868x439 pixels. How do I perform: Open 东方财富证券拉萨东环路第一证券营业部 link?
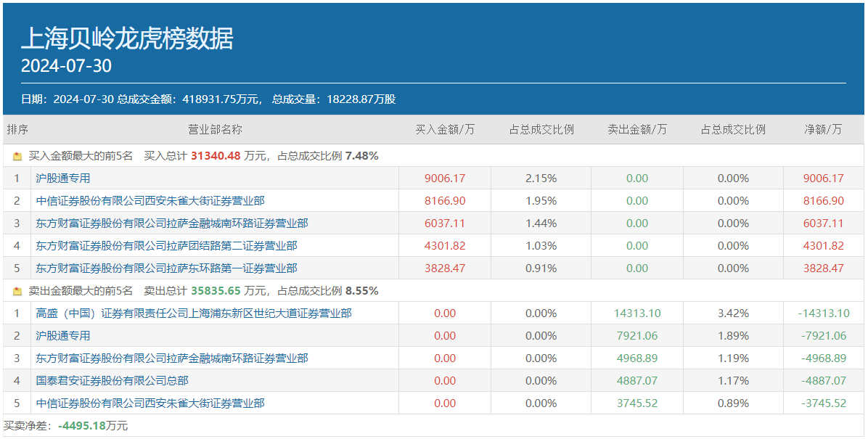(x=166, y=268)
